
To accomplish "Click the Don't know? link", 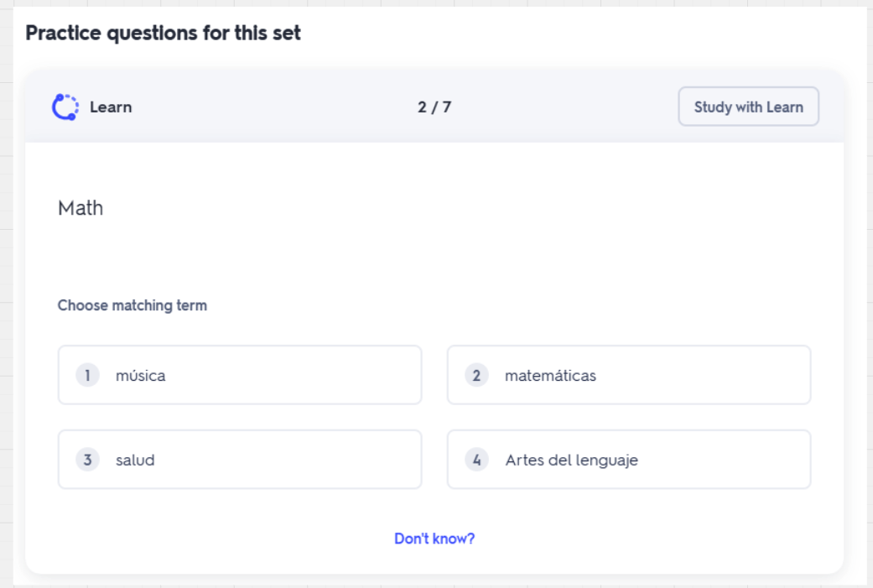I will point(434,539).
